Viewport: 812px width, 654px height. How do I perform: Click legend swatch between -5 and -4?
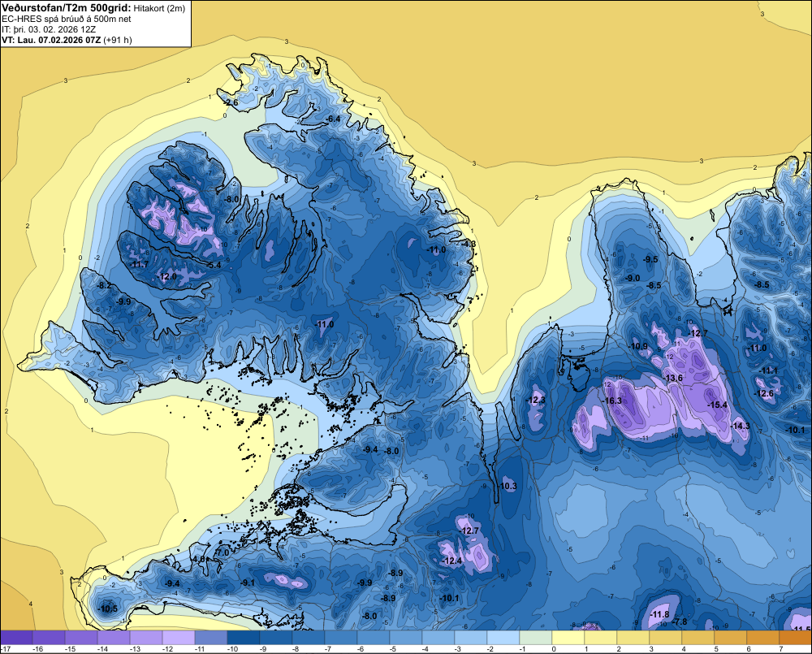[406, 638]
